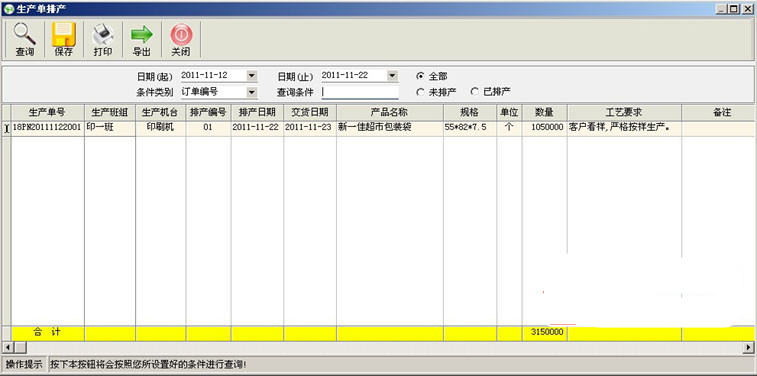Click the status bar hint message text

click(148, 364)
